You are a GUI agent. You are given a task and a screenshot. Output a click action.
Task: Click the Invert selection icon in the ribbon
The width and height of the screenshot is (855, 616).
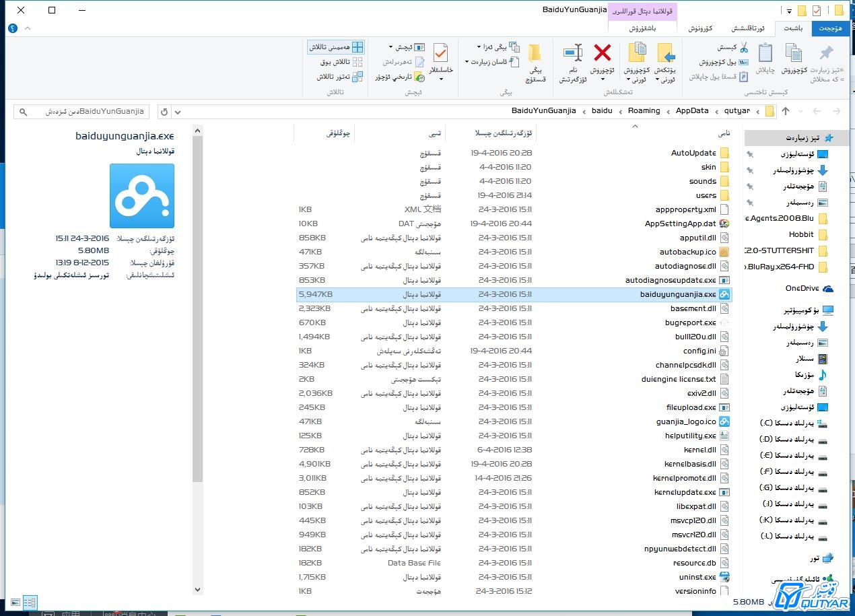point(357,77)
